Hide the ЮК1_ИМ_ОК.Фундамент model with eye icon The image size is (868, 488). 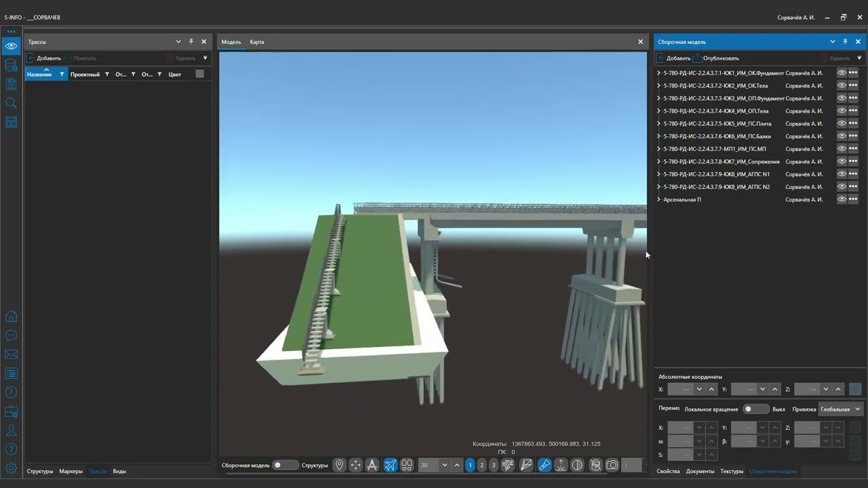click(x=842, y=73)
